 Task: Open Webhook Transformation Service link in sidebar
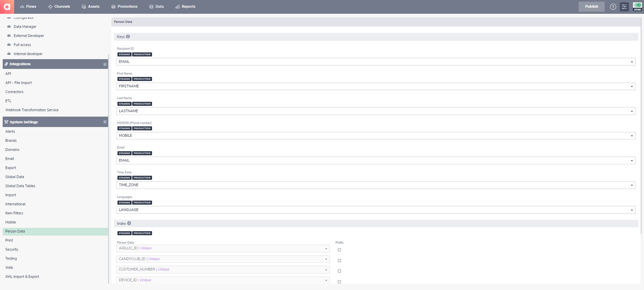click(32, 110)
